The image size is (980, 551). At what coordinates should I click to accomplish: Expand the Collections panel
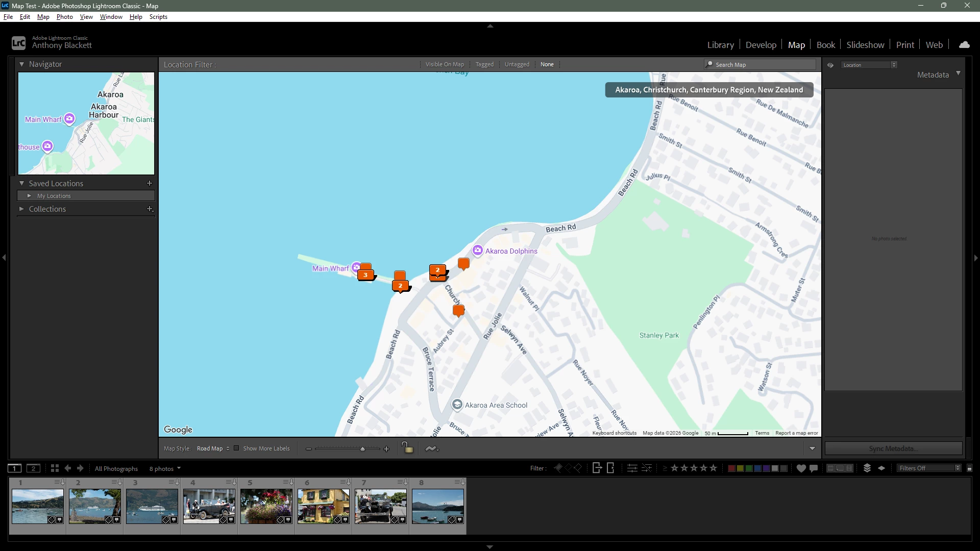(x=21, y=209)
